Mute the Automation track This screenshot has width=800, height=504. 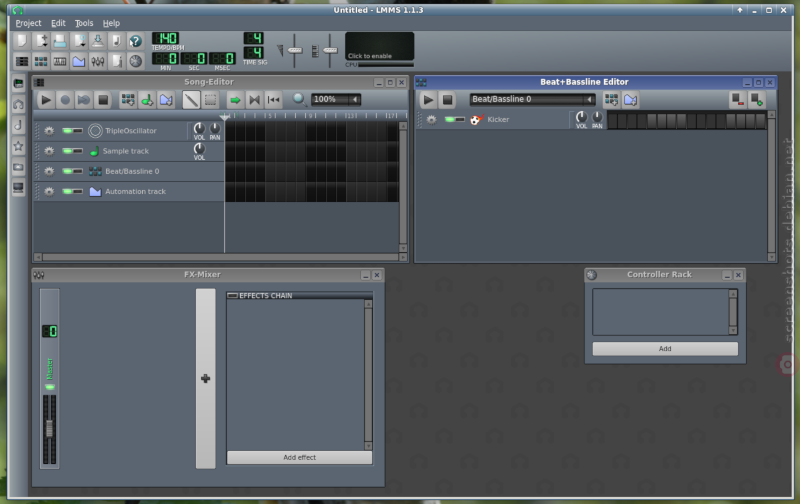(x=67, y=192)
